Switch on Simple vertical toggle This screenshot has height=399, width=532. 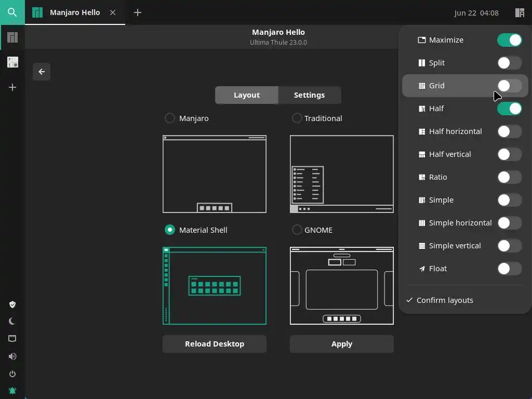click(x=509, y=246)
